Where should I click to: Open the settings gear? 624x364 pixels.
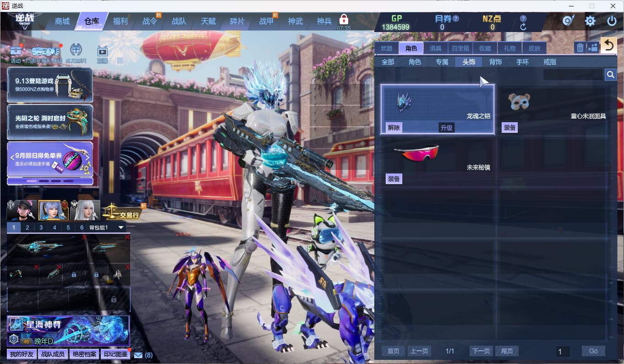(590, 21)
